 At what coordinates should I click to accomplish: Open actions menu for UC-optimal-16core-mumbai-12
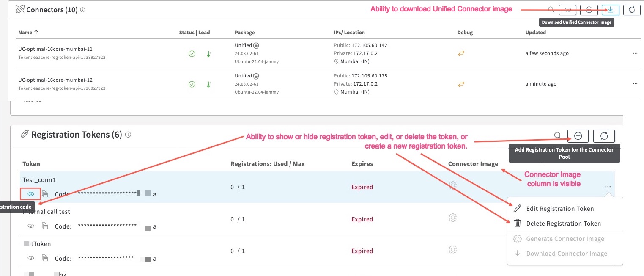pyautogui.click(x=635, y=84)
